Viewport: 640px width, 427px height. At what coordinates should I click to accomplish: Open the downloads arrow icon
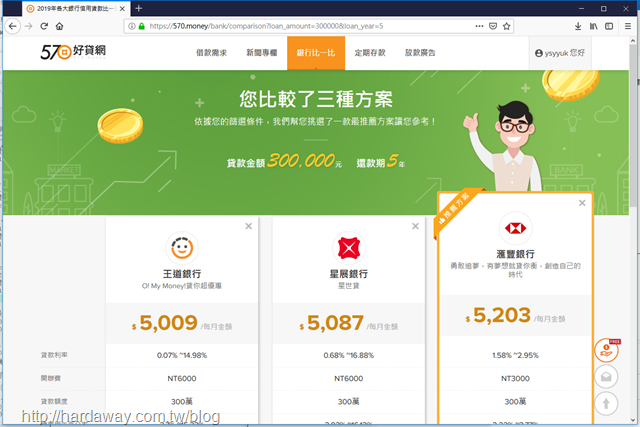coord(578,26)
